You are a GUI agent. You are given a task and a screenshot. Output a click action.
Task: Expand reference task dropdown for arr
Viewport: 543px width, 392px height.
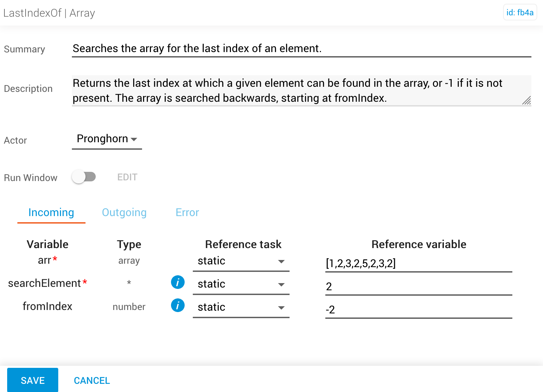pyautogui.click(x=241, y=261)
